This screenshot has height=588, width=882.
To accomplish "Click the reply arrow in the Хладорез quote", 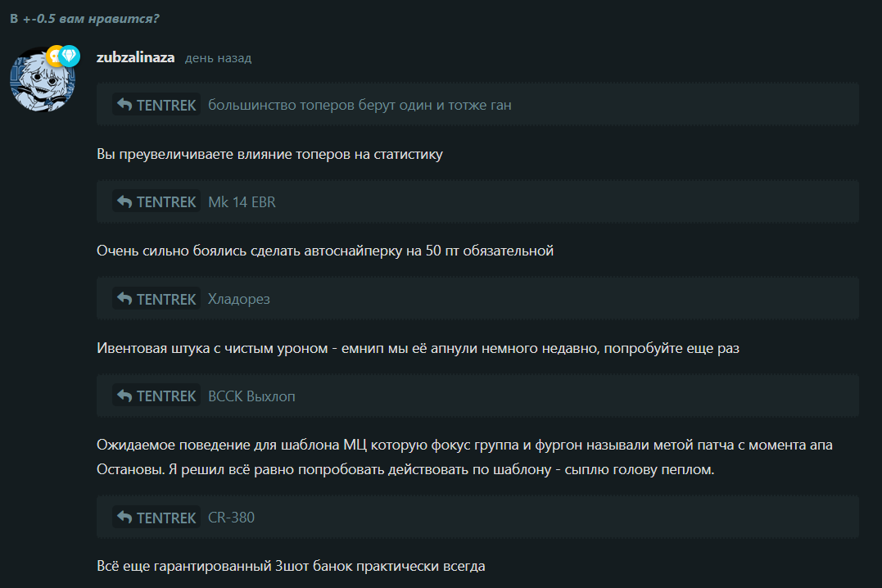I will [124, 299].
